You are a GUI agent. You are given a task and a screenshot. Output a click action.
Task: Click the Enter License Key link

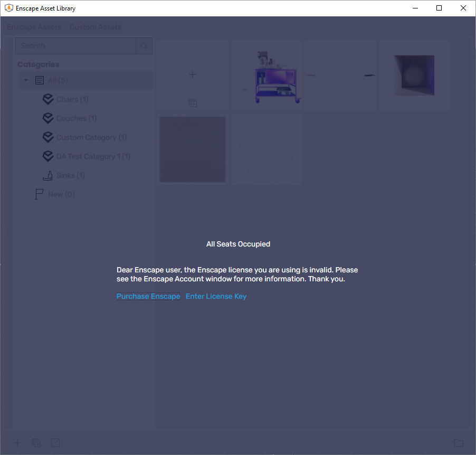[x=216, y=296]
